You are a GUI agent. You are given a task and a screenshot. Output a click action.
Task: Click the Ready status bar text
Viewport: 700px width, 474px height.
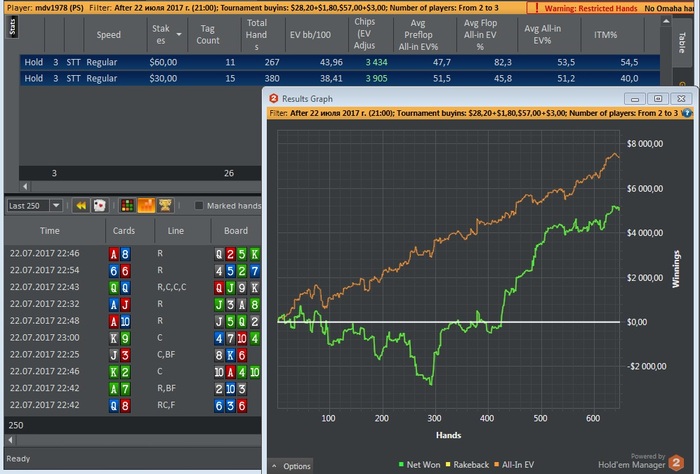coord(18,459)
